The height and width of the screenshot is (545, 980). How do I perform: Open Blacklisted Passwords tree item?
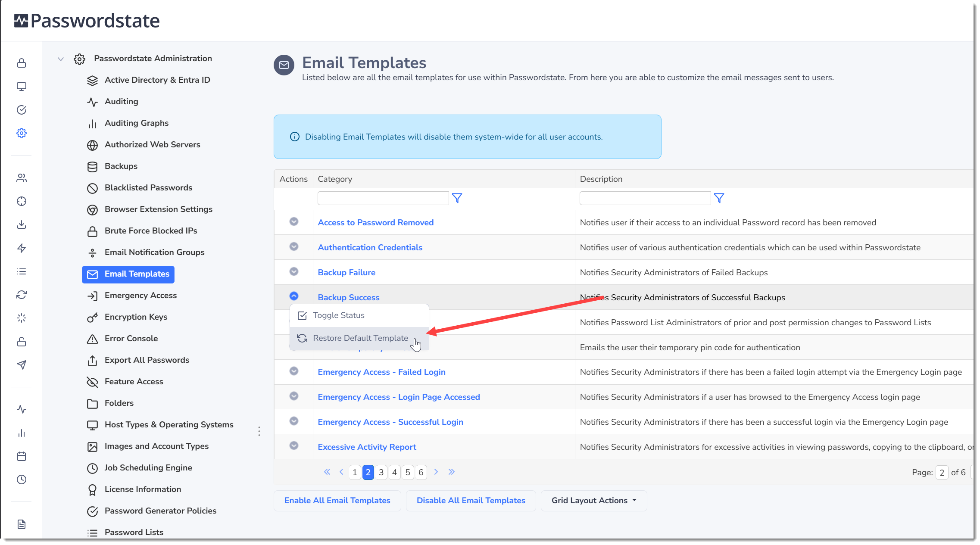coord(148,188)
